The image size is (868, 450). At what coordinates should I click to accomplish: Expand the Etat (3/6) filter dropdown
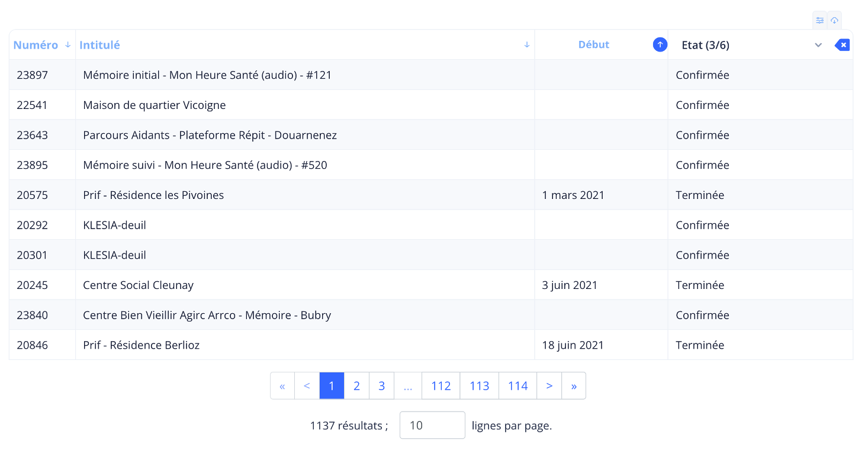point(705,45)
